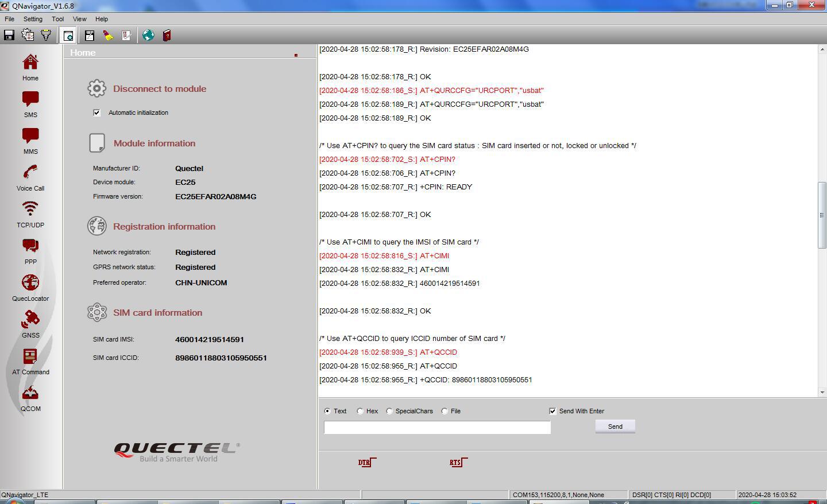Open the Setting menu

point(33,19)
